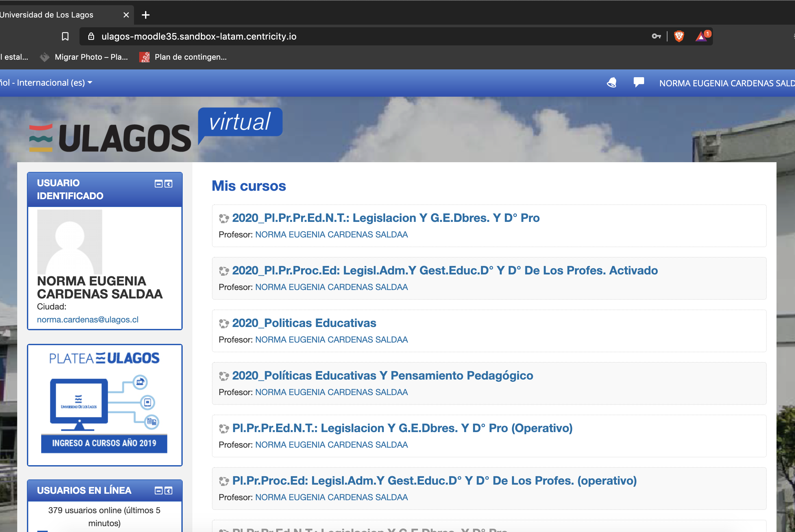The image size is (795, 532).
Task: Click professor name under 2020_Pl.Pr.Proc.Ed Activado
Action: coord(332,287)
